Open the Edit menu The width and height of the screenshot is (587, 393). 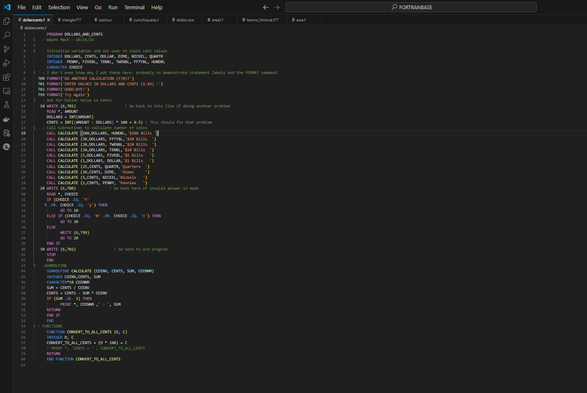37,7
